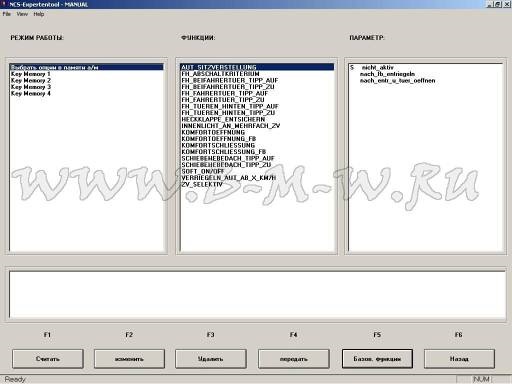Click the Удалить (F3) button
Viewport: 512px width, 384px height.
(211, 359)
